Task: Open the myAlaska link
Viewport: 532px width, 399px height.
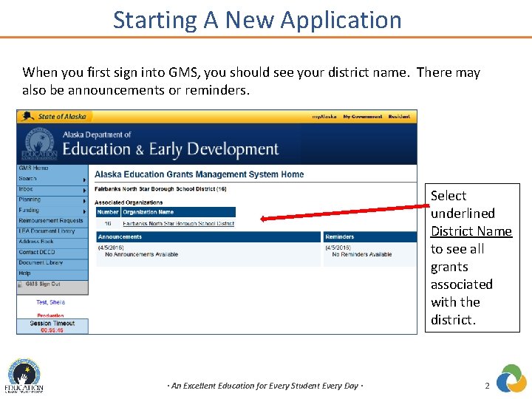Action: [x=324, y=117]
